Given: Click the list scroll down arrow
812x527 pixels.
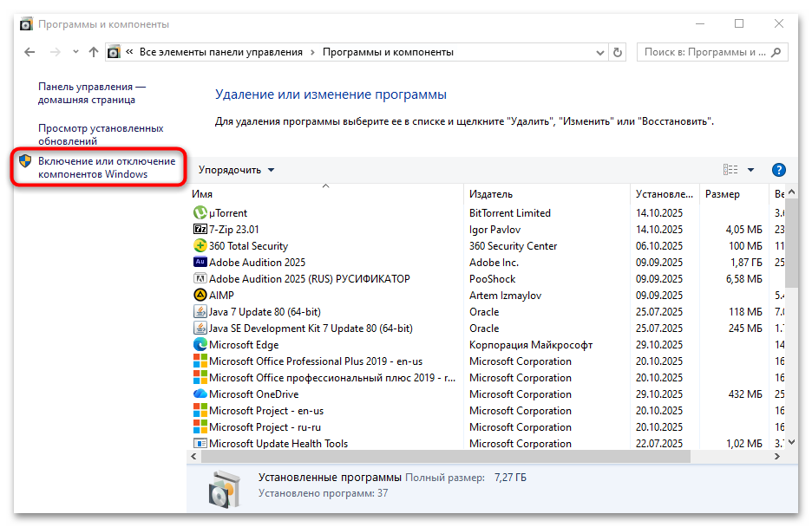Looking at the screenshot, I should pos(791,442).
